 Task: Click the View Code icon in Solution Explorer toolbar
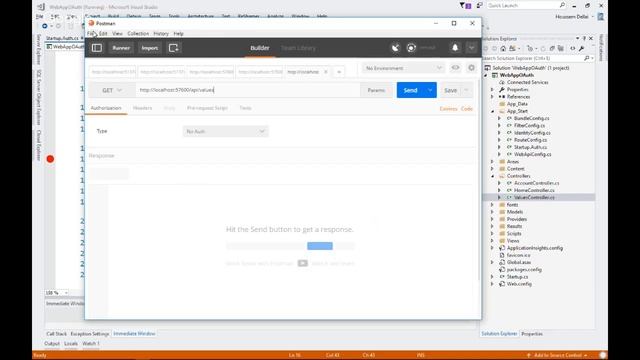click(x=573, y=49)
